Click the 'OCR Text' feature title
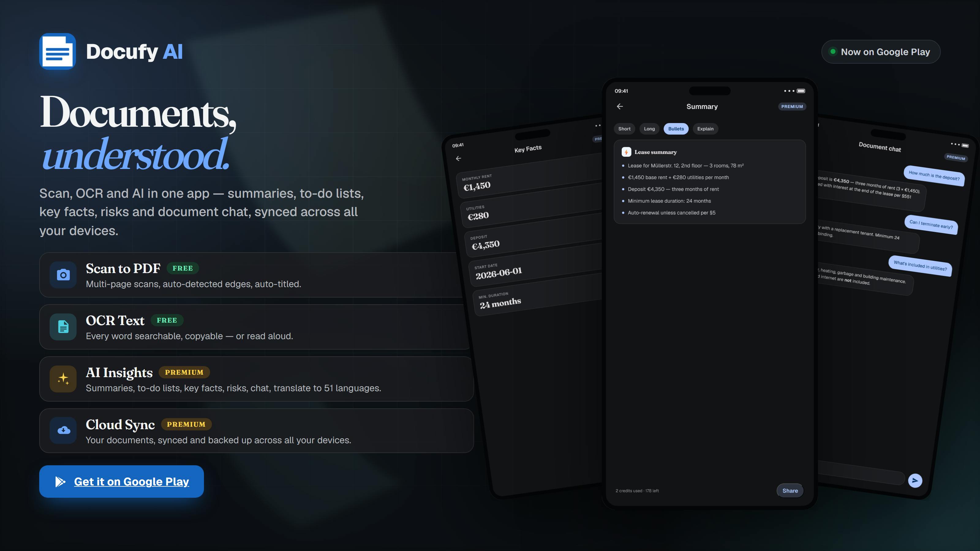 coord(115,320)
